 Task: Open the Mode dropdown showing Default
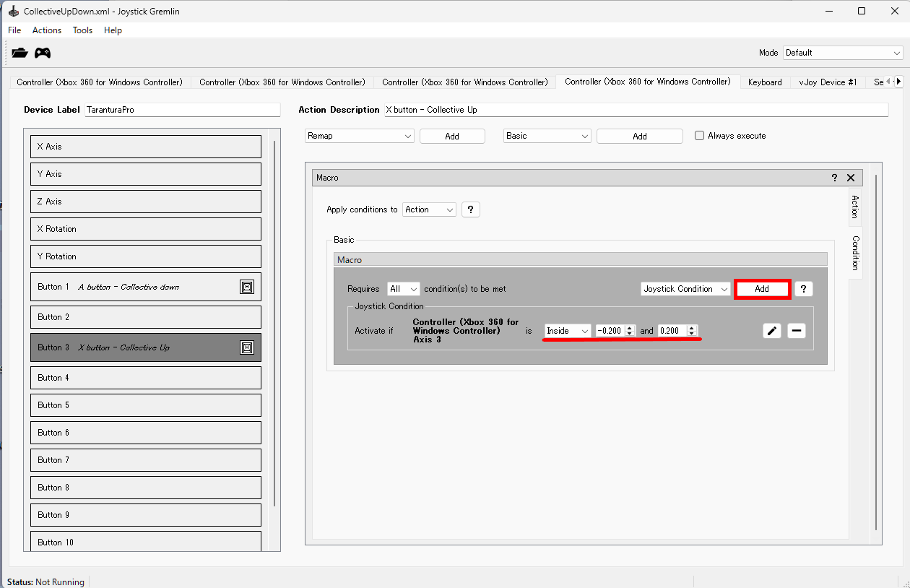(843, 53)
